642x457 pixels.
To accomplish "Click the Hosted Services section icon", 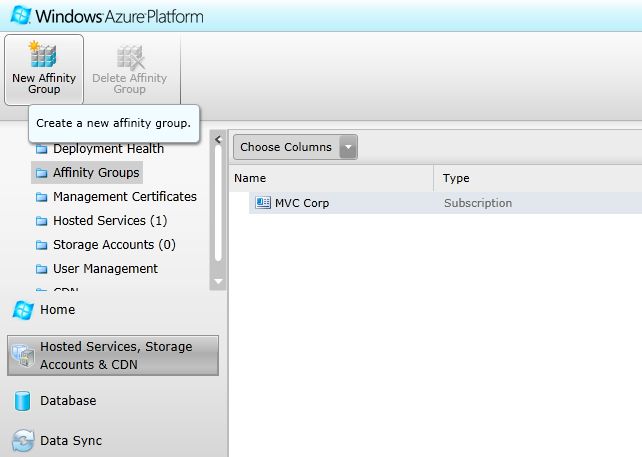I will click(x=22, y=356).
